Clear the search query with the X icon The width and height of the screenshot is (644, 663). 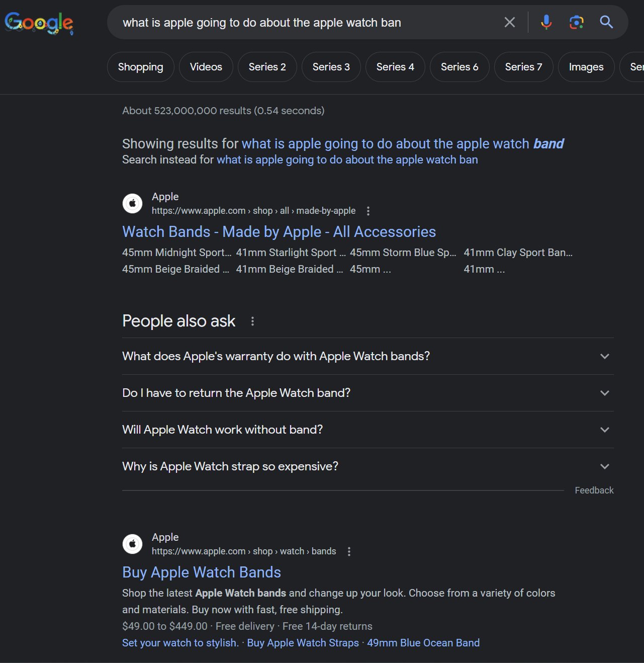click(x=510, y=22)
